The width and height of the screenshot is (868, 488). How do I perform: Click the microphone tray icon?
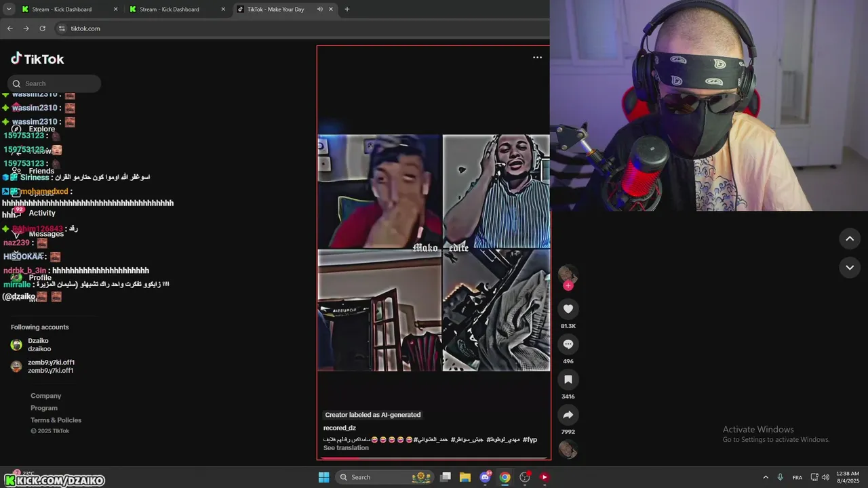(781, 477)
